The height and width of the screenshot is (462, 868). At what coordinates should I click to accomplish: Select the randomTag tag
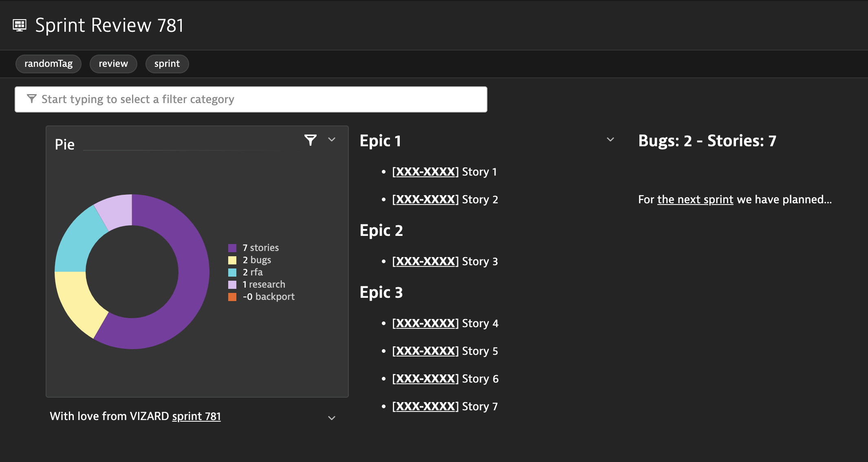[48, 64]
